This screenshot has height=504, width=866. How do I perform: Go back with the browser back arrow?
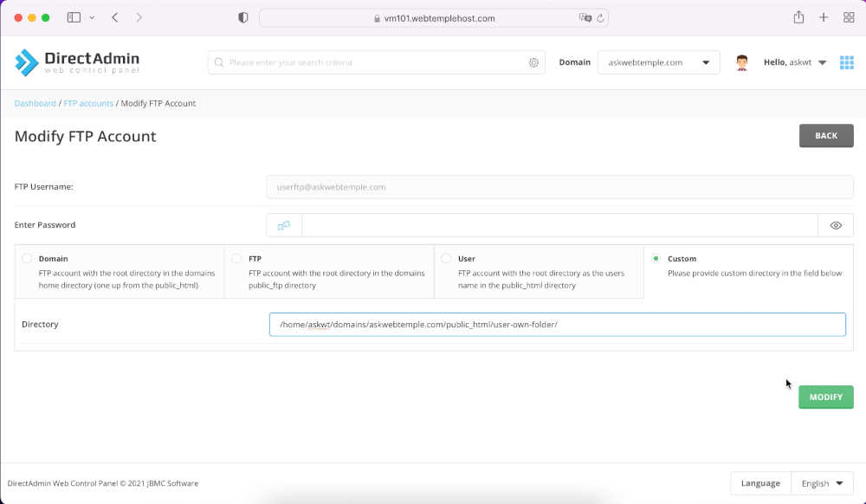(x=115, y=17)
